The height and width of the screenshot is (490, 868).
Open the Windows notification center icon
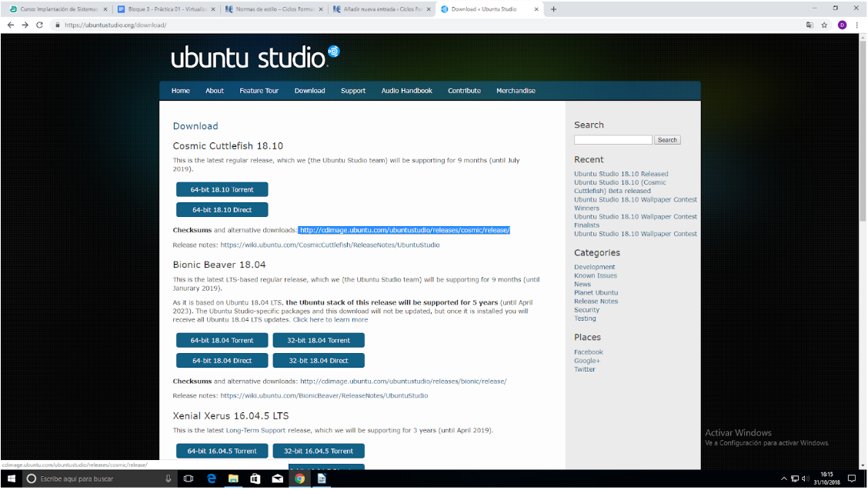tap(852, 478)
